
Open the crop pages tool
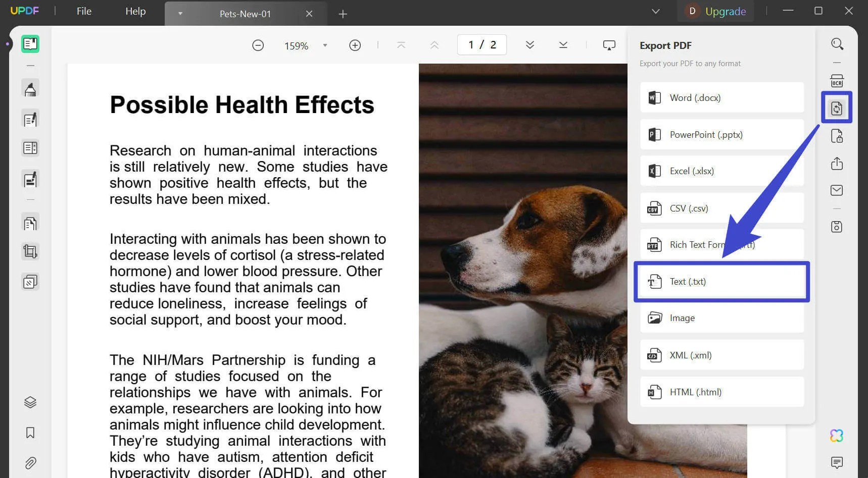point(30,251)
